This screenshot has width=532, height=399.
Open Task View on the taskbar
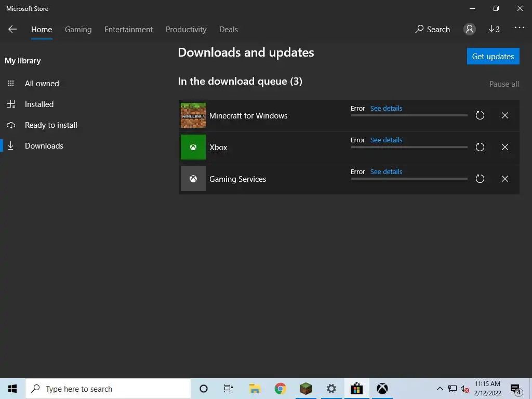[229, 389]
